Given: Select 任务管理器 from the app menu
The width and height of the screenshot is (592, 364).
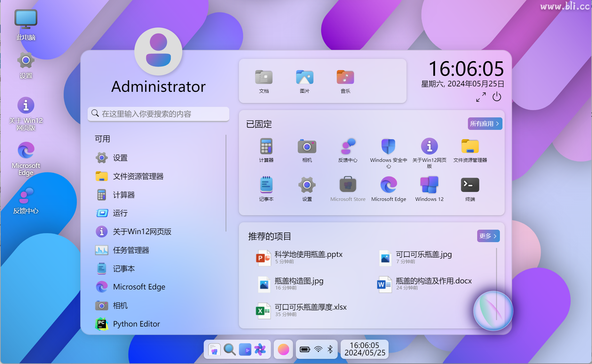Looking at the screenshot, I should pos(131,250).
